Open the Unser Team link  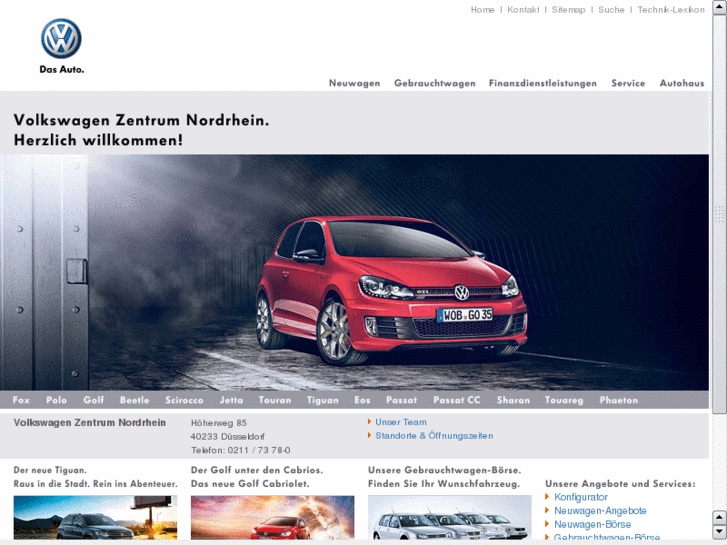pyautogui.click(x=401, y=422)
